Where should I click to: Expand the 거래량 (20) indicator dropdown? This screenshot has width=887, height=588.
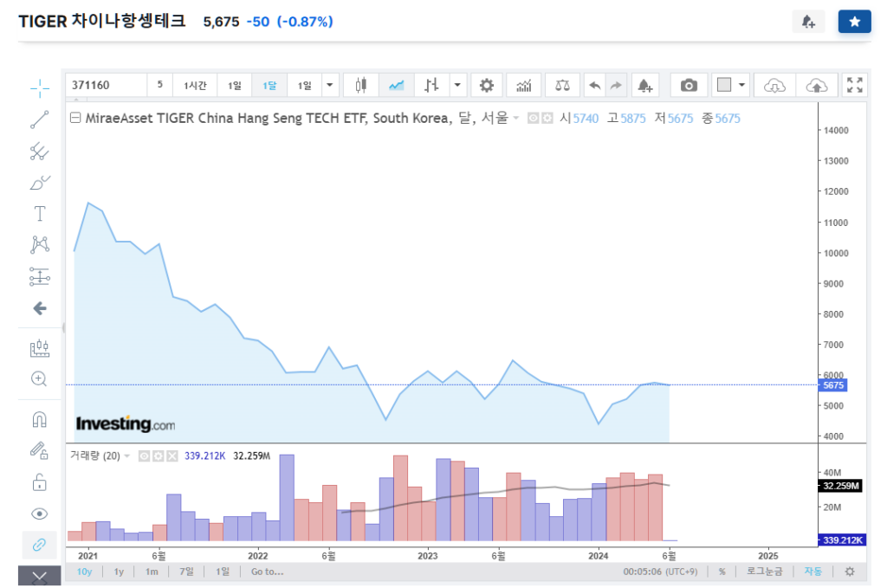pos(126,456)
